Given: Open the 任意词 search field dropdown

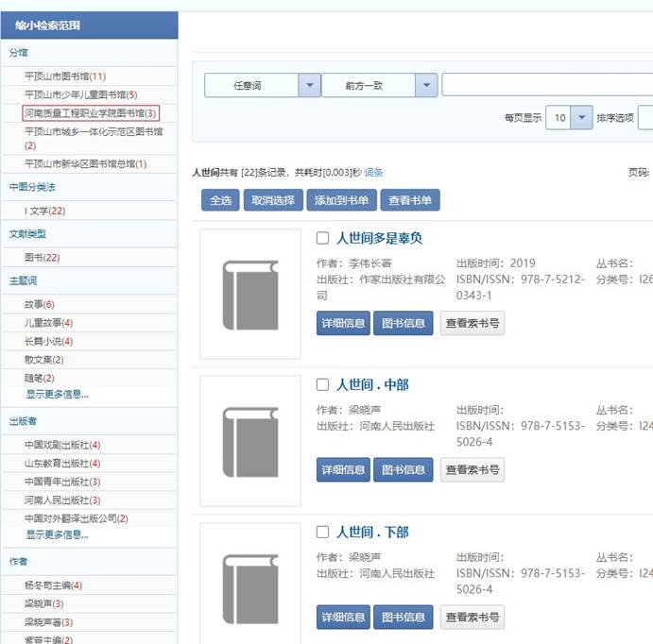Looking at the screenshot, I should click(309, 86).
